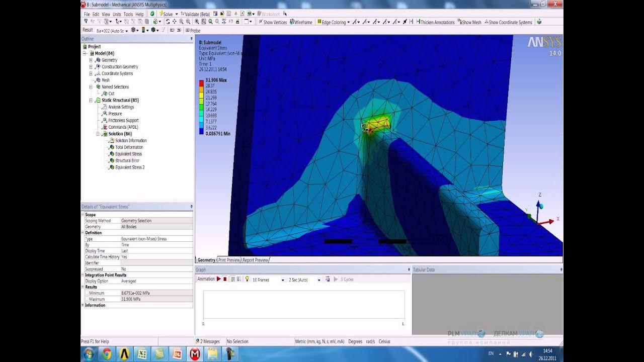Viewport: 644px width, 362px height.
Task: Open the 2 Messages status bar entry
Action: 207,341
